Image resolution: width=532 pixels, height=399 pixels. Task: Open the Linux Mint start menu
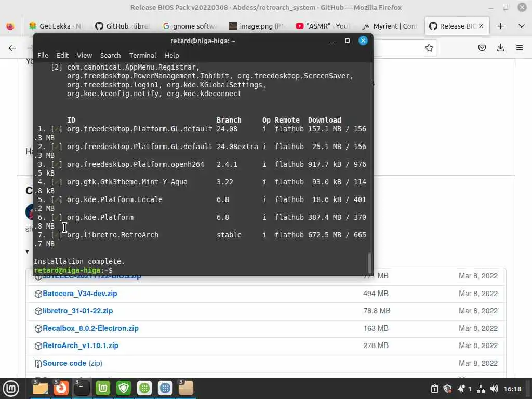click(11, 389)
